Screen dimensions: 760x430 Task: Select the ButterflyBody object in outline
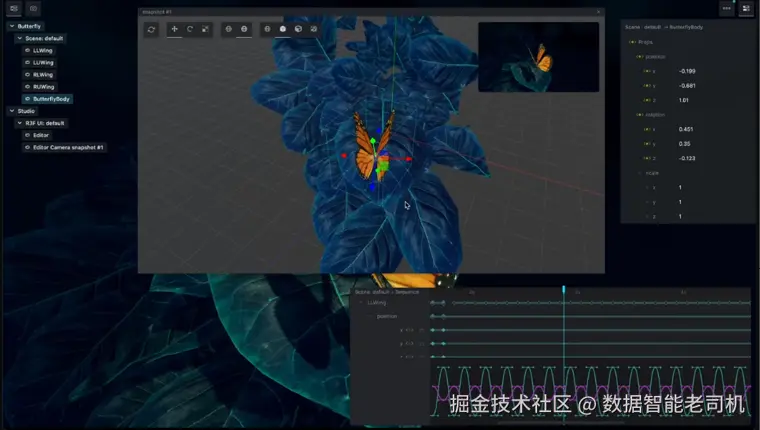(x=48, y=99)
